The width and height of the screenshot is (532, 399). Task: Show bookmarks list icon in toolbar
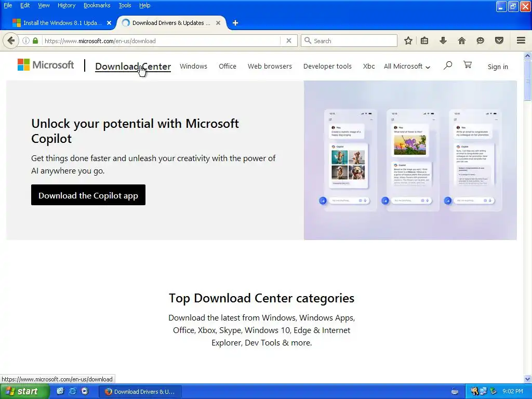click(424, 41)
